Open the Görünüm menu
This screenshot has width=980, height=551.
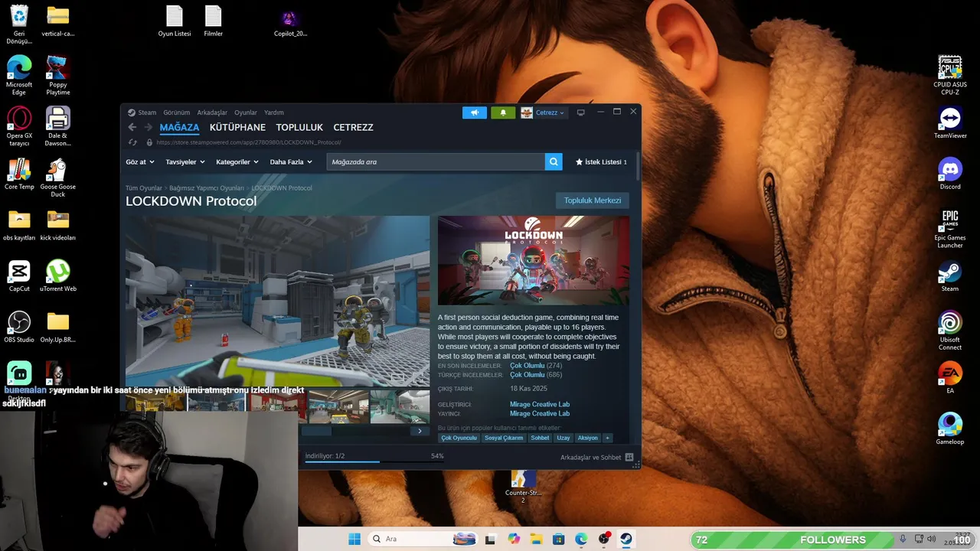[177, 112]
